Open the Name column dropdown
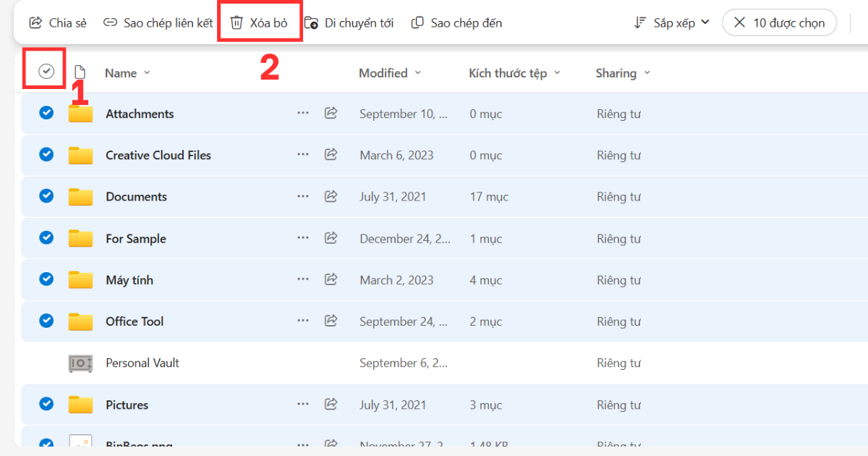The width and height of the screenshot is (868, 456). 147,72
